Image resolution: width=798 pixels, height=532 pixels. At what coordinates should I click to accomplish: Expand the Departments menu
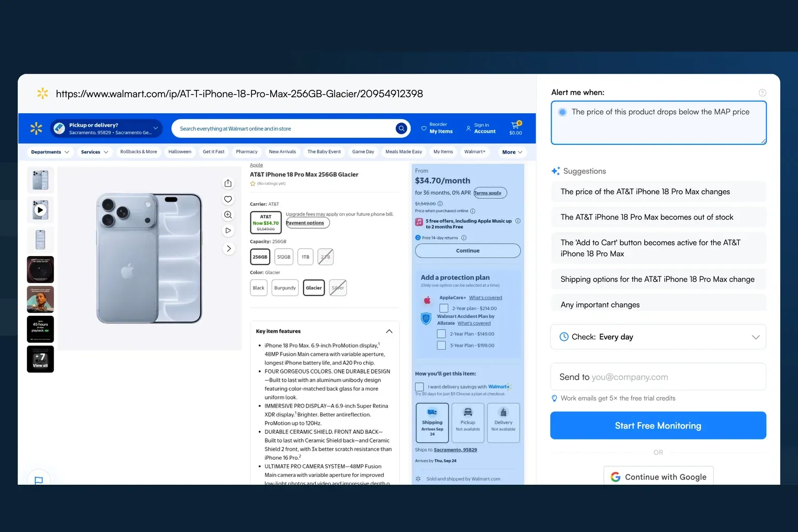pyautogui.click(x=50, y=152)
